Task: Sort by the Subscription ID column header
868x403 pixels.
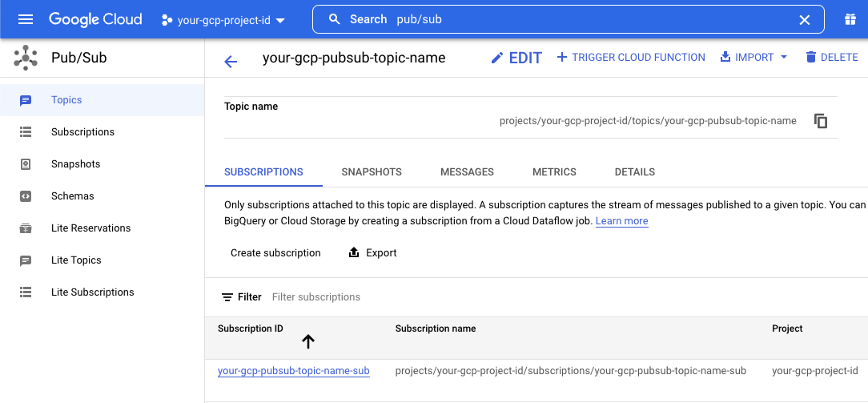Action: click(x=250, y=328)
